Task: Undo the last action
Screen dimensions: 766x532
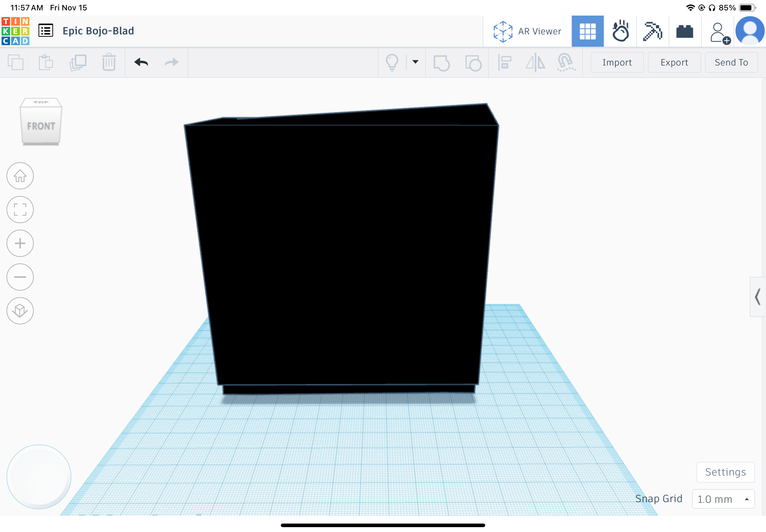Action: tap(141, 62)
